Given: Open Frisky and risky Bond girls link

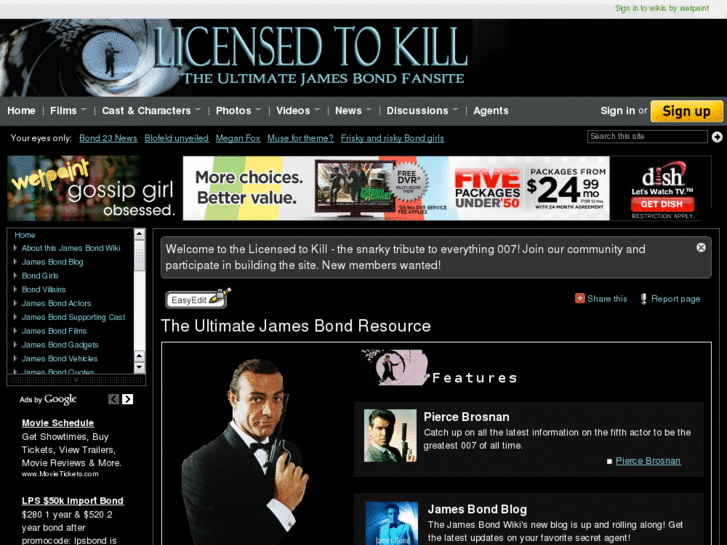Looking at the screenshot, I should click(x=392, y=138).
